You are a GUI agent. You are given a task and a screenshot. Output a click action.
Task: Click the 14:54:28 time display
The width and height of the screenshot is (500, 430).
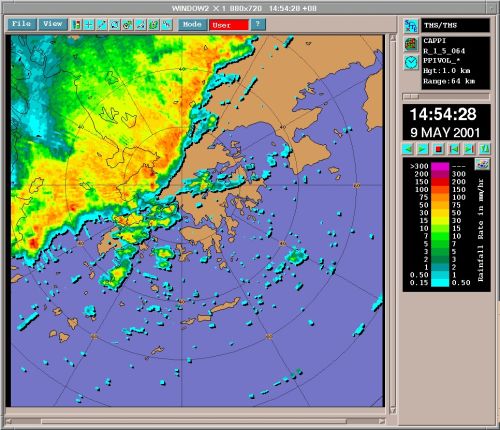(x=443, y=114)
